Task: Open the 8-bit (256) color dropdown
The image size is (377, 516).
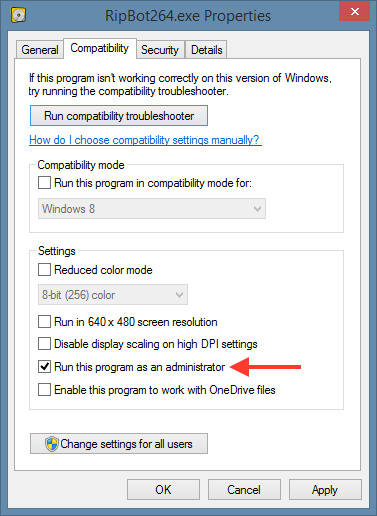Action: tap(113, 295)
